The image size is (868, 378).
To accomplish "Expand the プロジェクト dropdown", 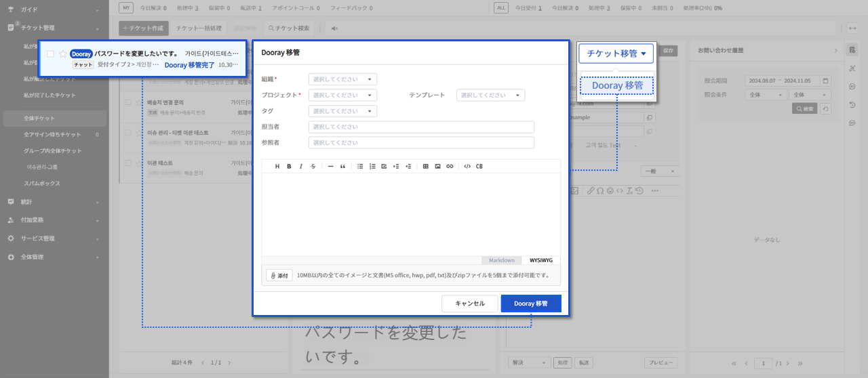I will coord(342,96).
